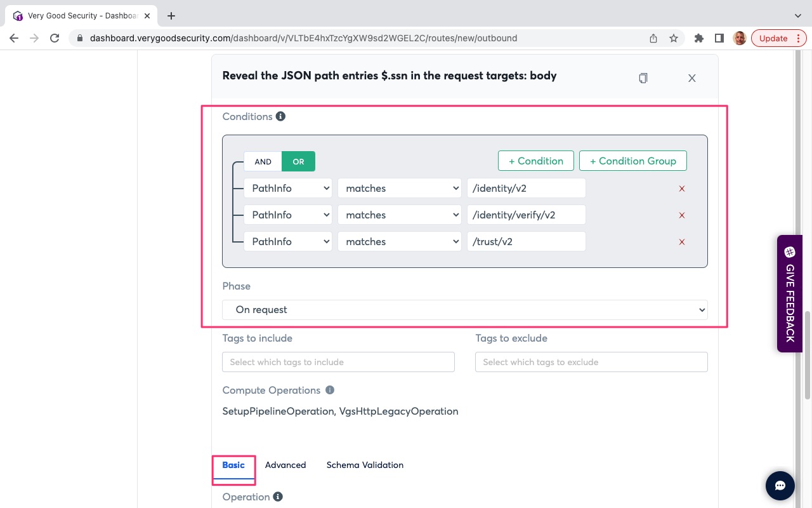Focus the browser address bar URL
The image size is (812, 508).
coord(303,38)
